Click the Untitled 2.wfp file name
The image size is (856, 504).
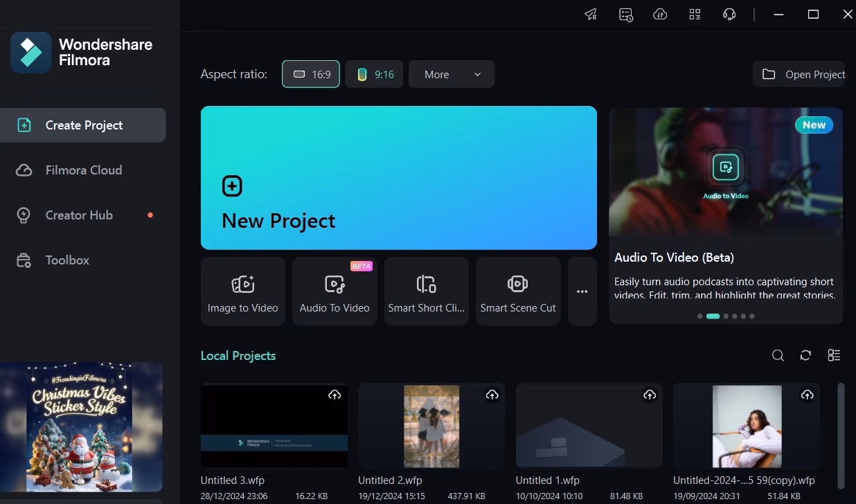390,480
